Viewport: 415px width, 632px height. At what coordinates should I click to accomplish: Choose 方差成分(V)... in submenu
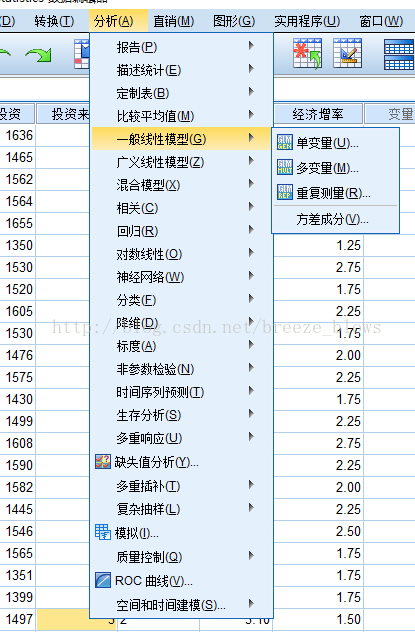coord(336,219)
